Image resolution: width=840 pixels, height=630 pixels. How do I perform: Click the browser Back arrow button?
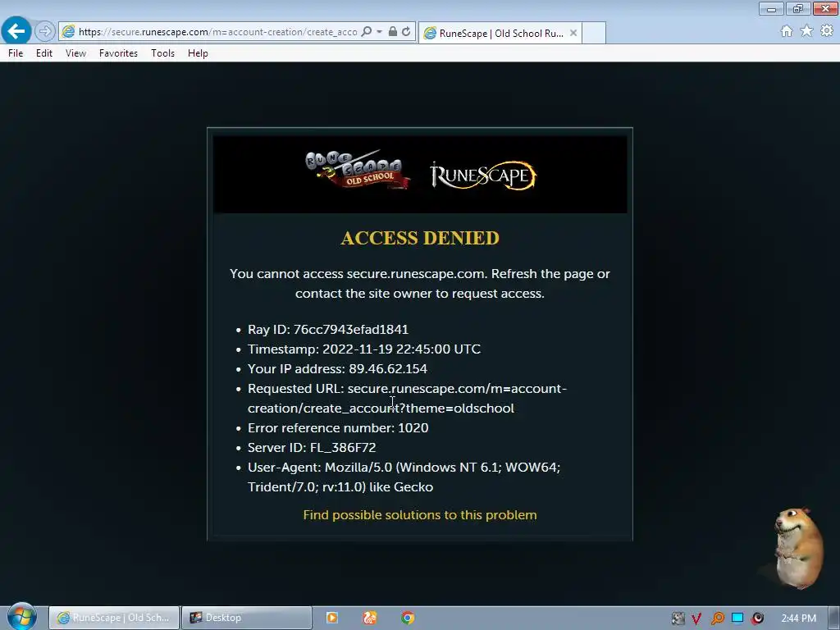[16, 31]
